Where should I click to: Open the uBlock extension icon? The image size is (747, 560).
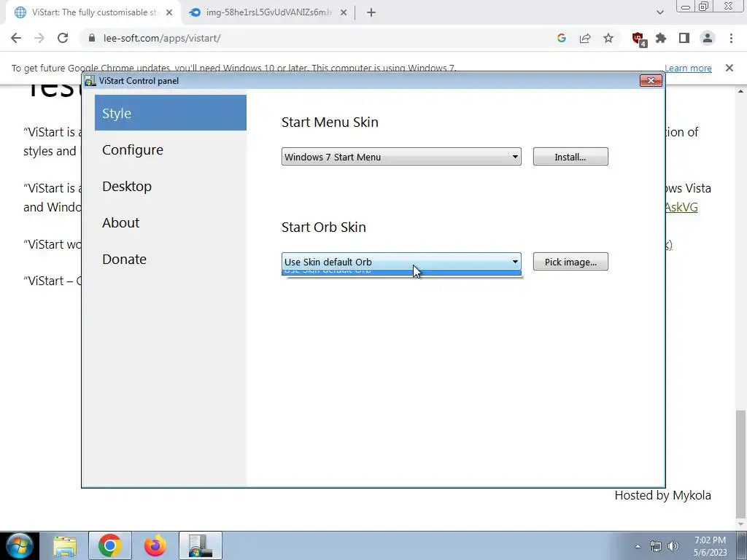pyautogui.click(x=638, y=39)
